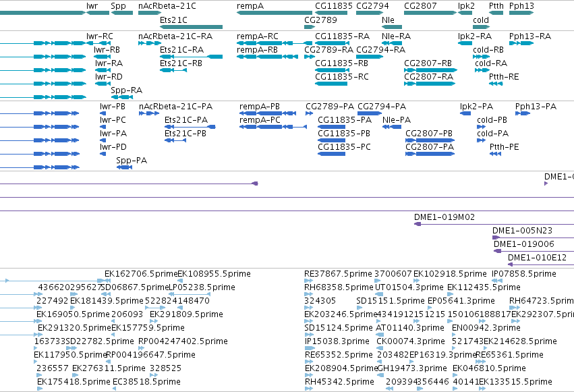Click the Ipk2-RA transcript label
The image size is (574, 392).
475,36
